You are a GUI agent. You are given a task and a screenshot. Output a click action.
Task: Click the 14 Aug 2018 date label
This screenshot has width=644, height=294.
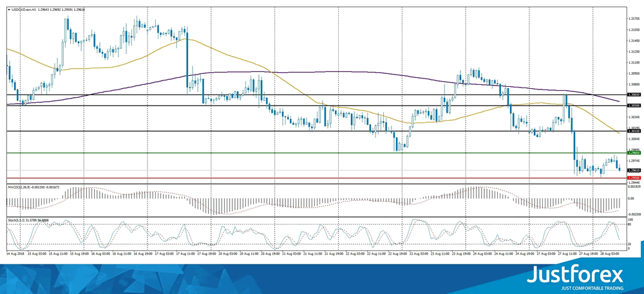tap(14, 254)
